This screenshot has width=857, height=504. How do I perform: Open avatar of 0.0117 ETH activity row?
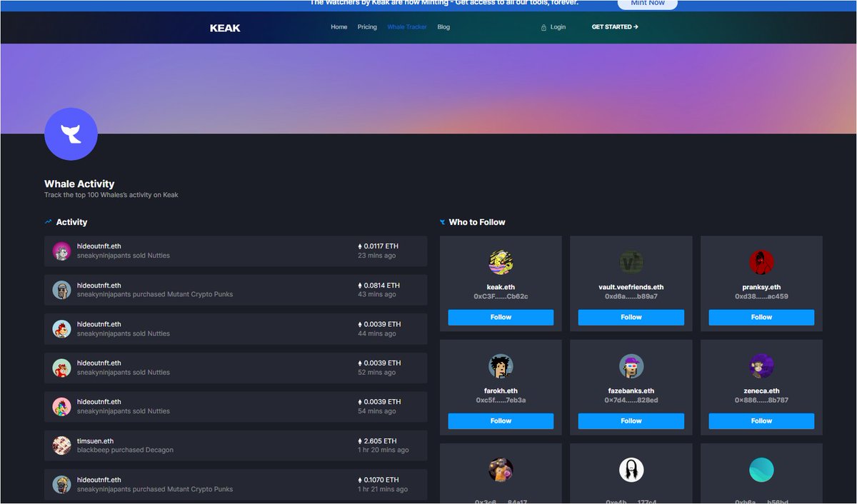(61, 251)
